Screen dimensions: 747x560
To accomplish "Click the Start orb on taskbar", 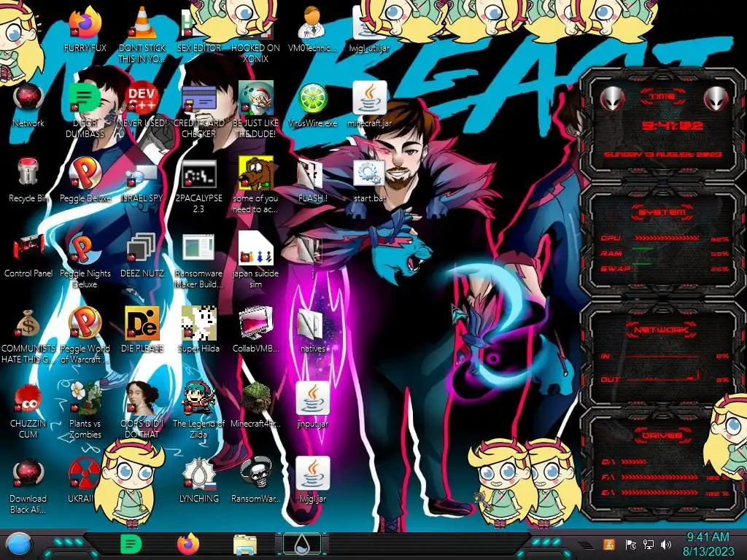I will point(20,545).
